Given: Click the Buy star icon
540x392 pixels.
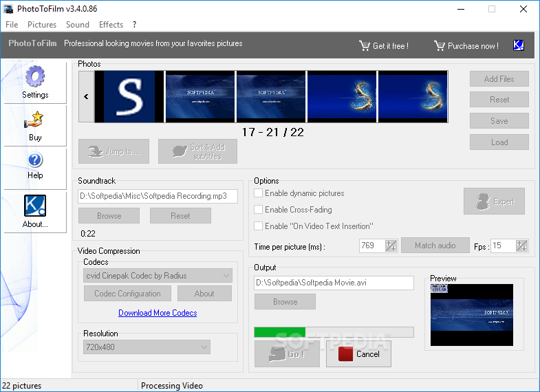Looking at the screenshot, I should [x=34, y=120].
